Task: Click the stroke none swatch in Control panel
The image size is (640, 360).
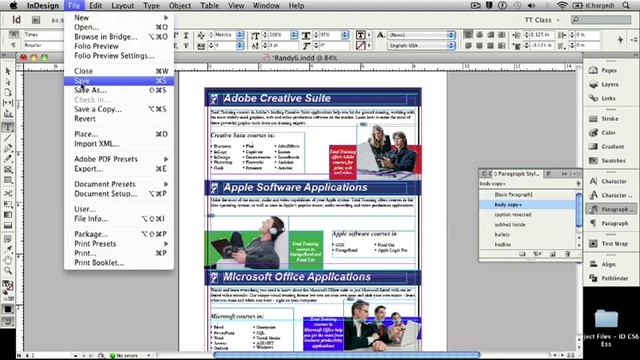Action: [360, 45]
